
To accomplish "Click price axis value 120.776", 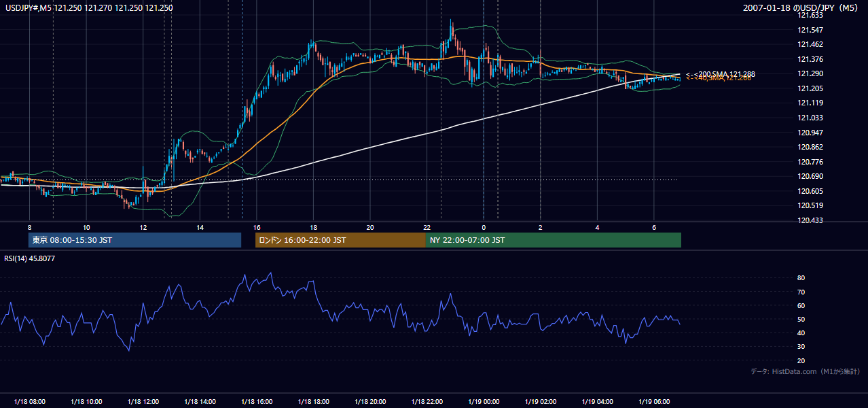I will pos(810,162).
